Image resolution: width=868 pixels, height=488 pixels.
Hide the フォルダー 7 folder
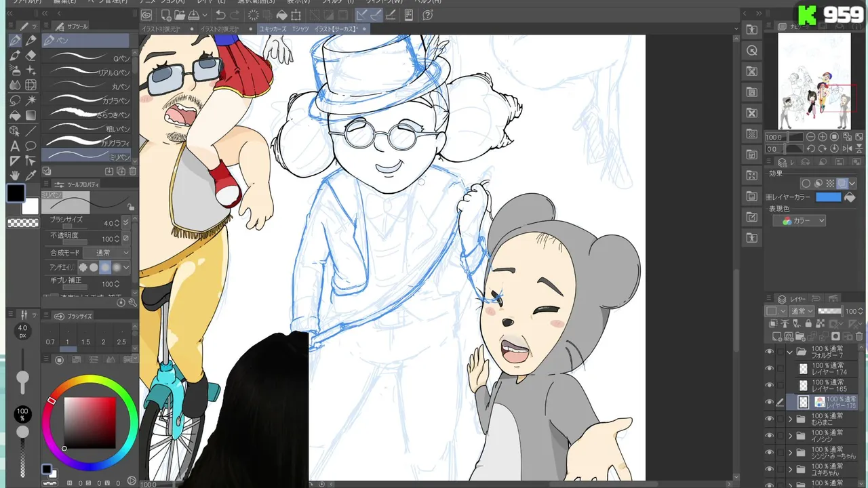(x=769, y=352)
